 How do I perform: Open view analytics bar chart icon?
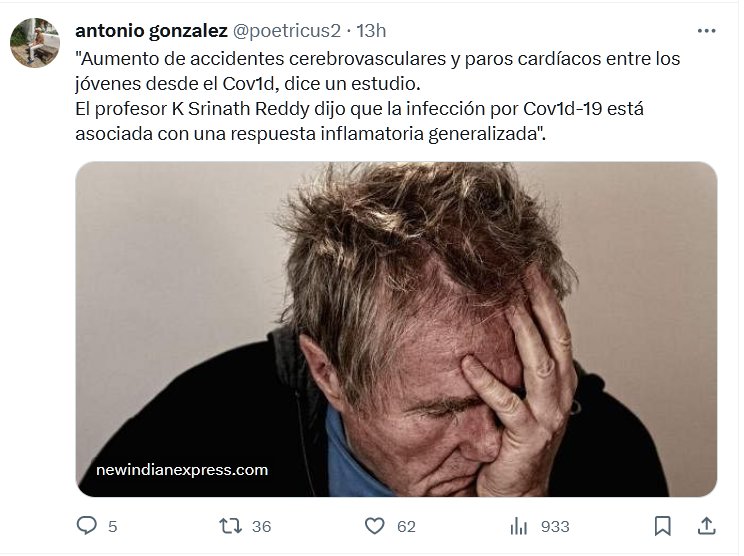(x=519, y=526)
